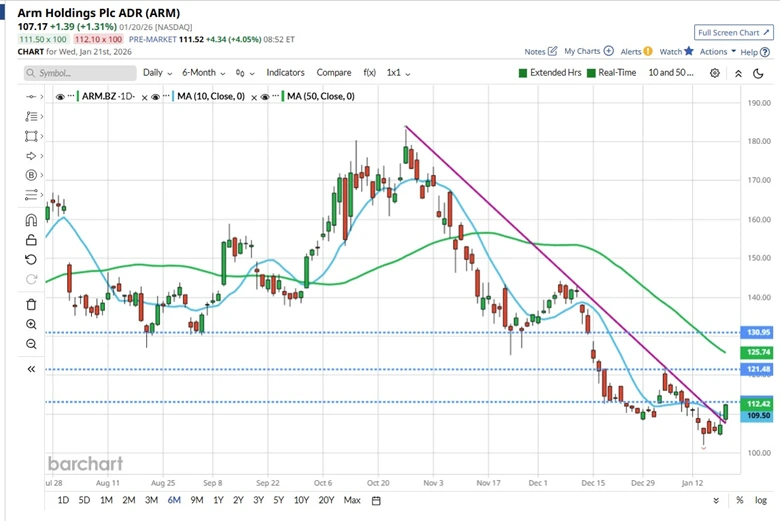The height and width of the screenshot is (521, 780).
Task: Toggle percent scale mode
Action: (x=740, y=500)
